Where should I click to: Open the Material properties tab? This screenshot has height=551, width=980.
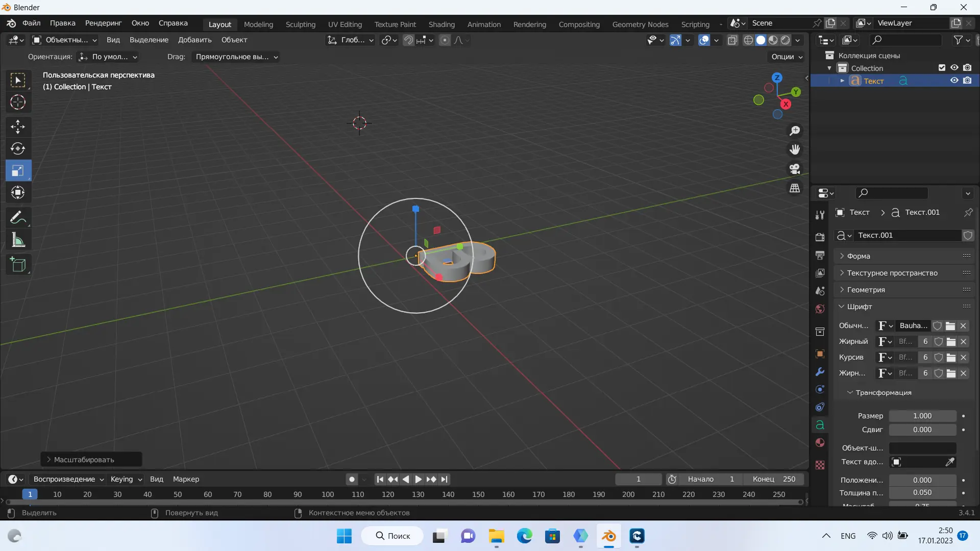820,442
